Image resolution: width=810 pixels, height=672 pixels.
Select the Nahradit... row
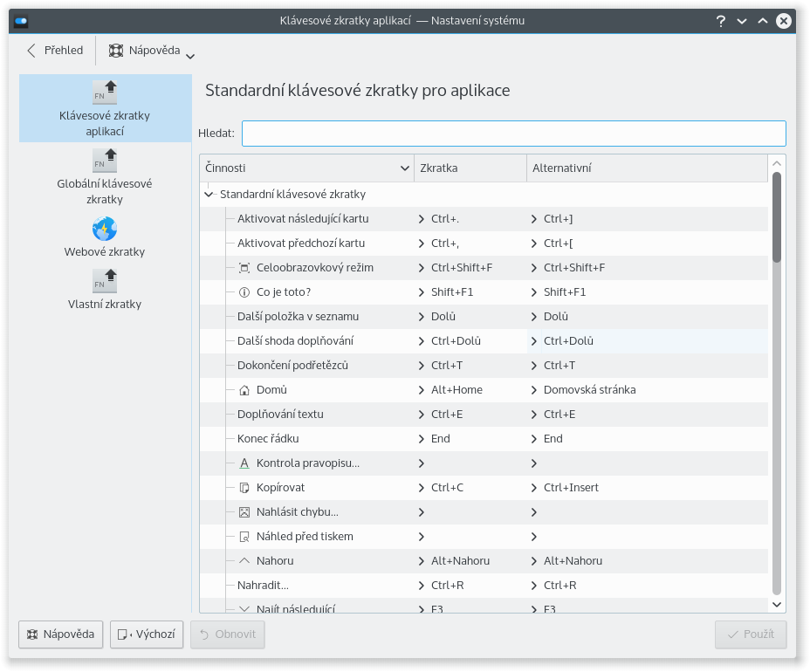tap(484, 586)
